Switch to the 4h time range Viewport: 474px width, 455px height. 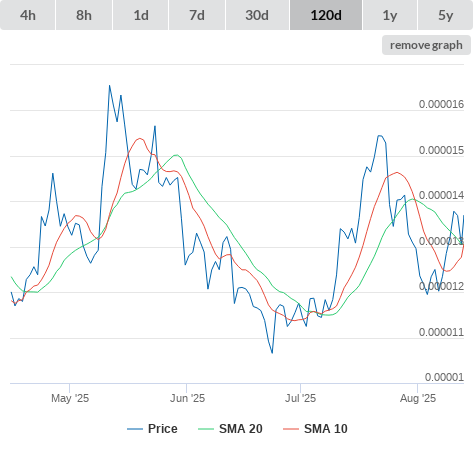click(28, 15)
